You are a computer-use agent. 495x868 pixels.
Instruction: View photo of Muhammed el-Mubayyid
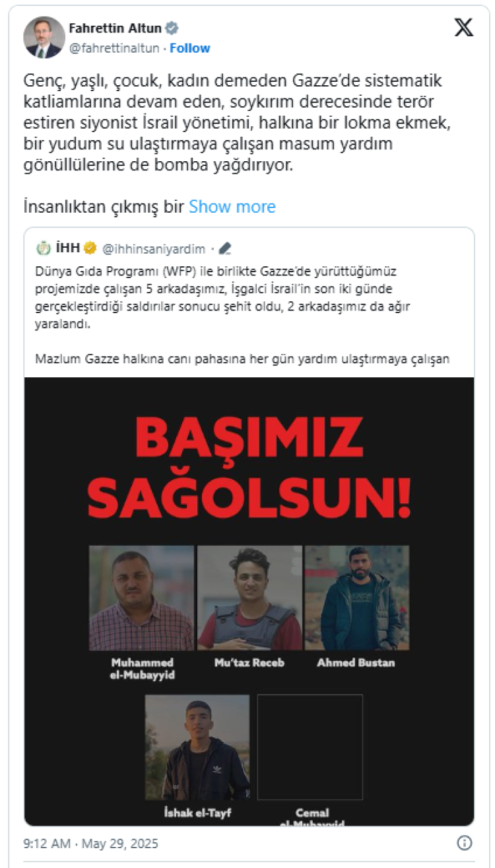tap(142, 598)
